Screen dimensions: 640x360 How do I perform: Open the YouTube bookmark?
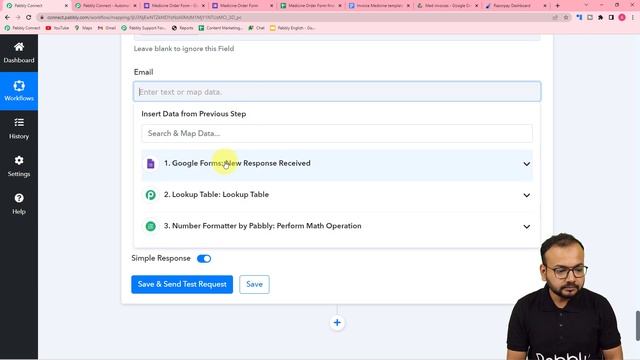(x=57, y=28)
